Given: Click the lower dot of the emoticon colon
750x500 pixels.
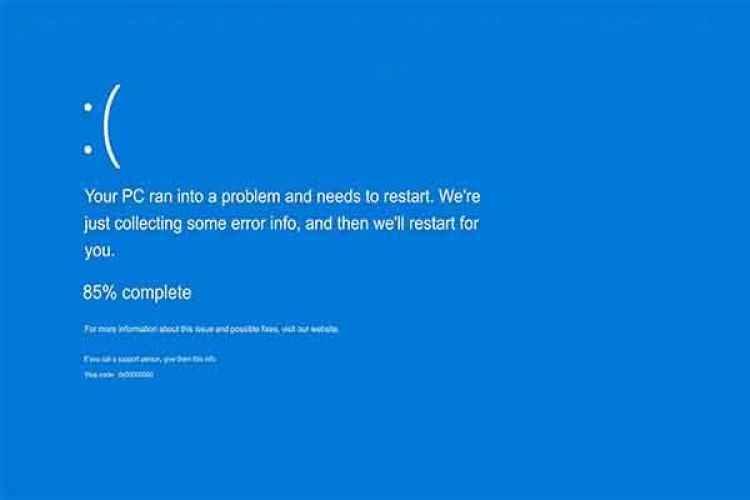Looking at the screenshot, I should tap(88, 150).
